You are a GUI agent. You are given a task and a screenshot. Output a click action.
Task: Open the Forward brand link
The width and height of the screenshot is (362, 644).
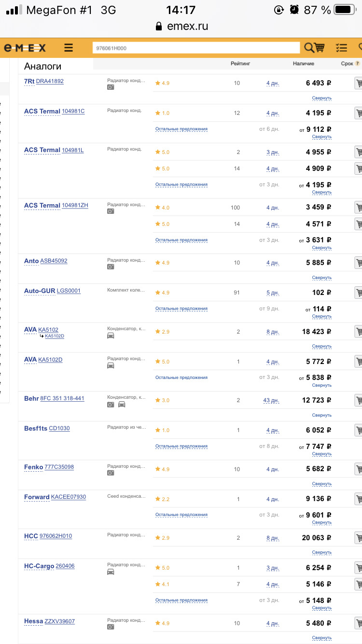click(x=37, y=497)
